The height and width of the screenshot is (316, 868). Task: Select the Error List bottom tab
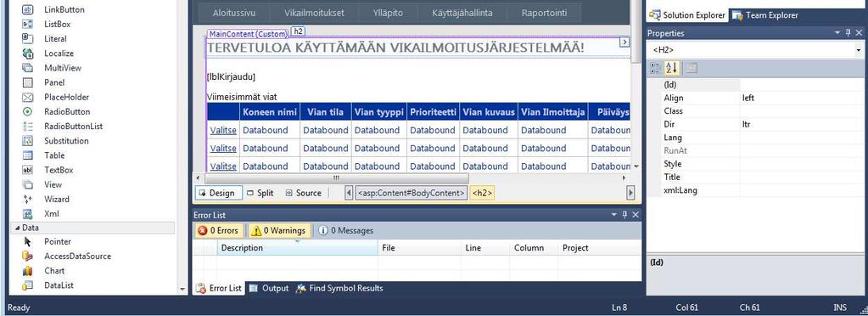coord(218,288)
